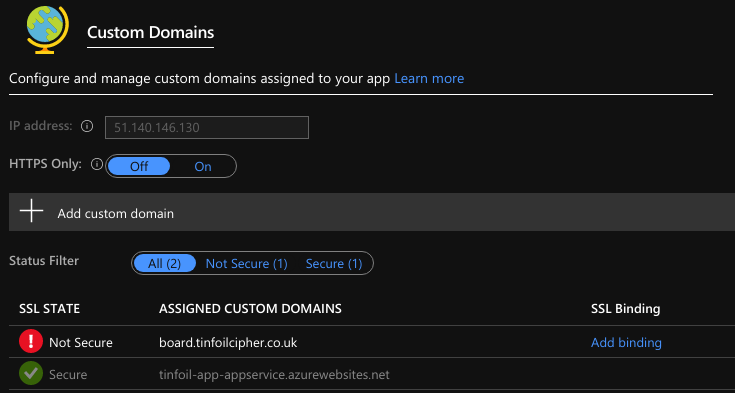The width and height of the screenshot is (735, 393).
Task: Click the Custom Domains globe icon
Action: click(x=48, y=30)
